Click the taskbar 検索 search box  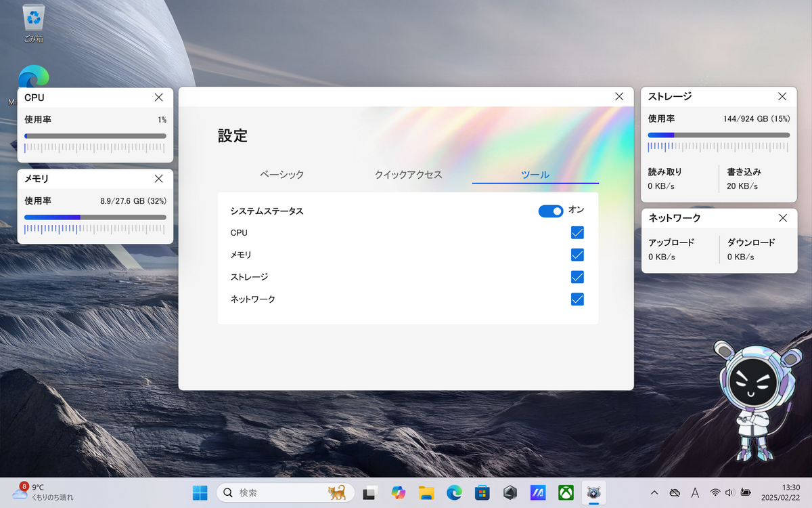[286, 492]
